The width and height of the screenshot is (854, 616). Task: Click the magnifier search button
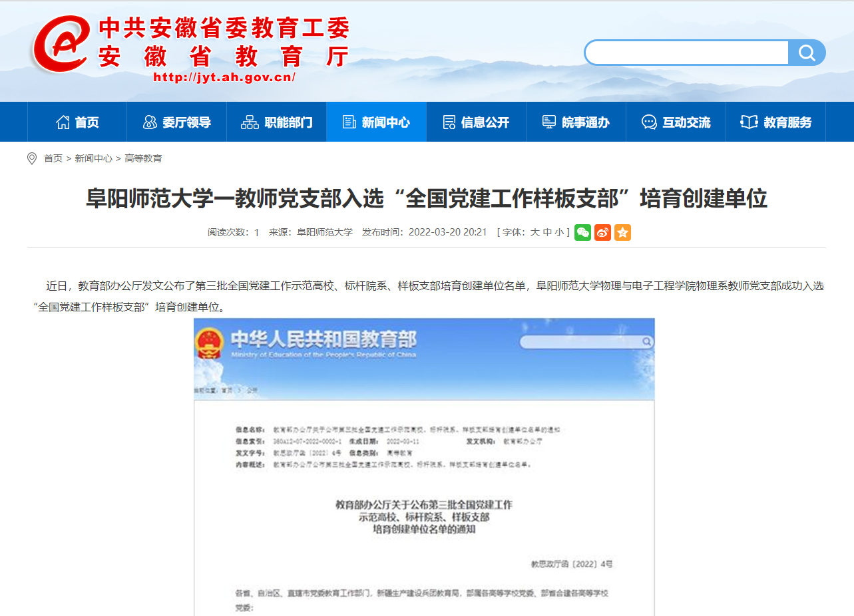click(807, 53)
